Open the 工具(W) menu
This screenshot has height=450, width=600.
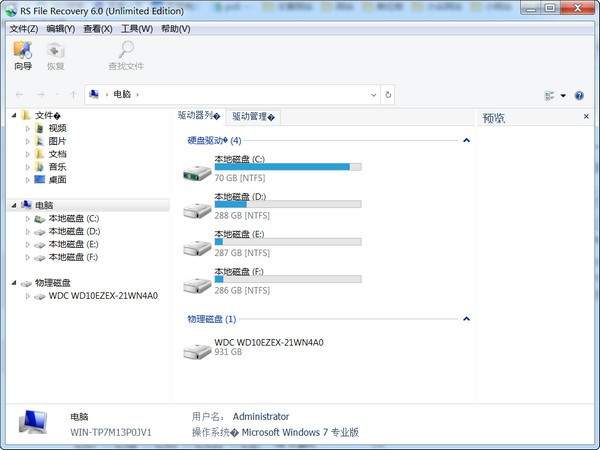(x=137, y=29)
